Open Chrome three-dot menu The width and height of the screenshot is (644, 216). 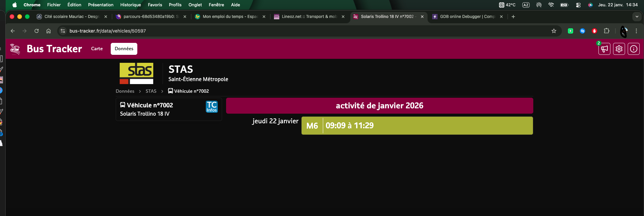(x=636, y=31)
